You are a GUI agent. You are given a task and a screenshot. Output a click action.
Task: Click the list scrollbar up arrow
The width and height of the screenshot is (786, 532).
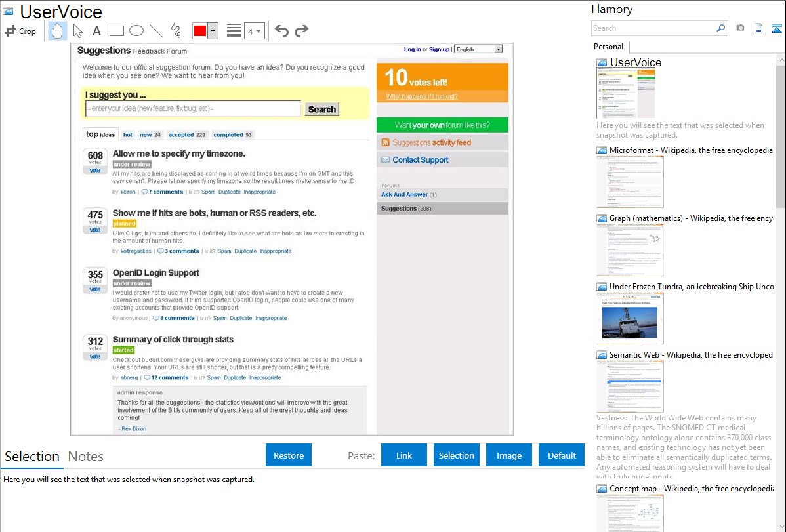click(x=781, y=60)
